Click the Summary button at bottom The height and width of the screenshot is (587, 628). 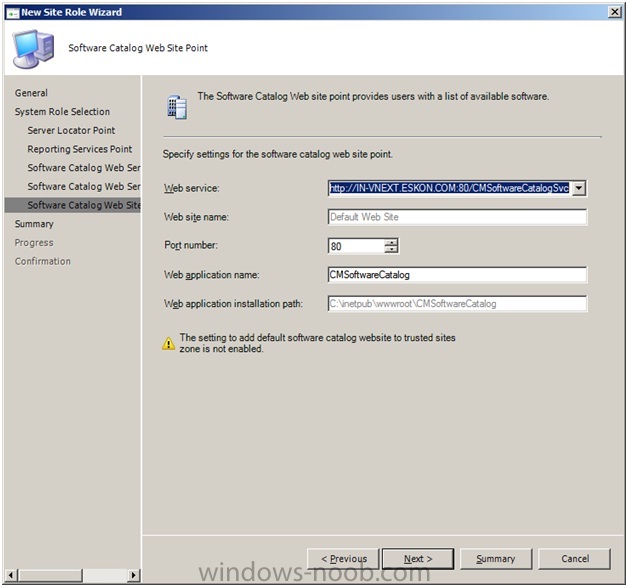(x=496, y=559)
